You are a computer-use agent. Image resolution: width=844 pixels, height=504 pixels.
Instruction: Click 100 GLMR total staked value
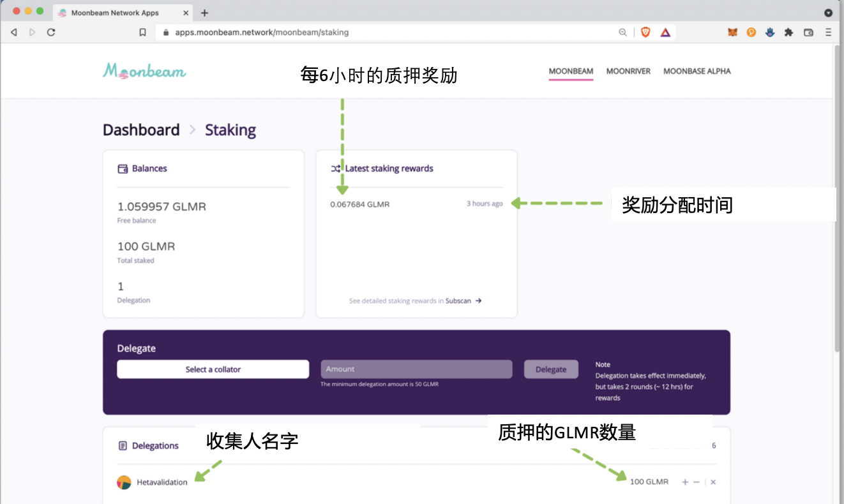tap(146, 246)
